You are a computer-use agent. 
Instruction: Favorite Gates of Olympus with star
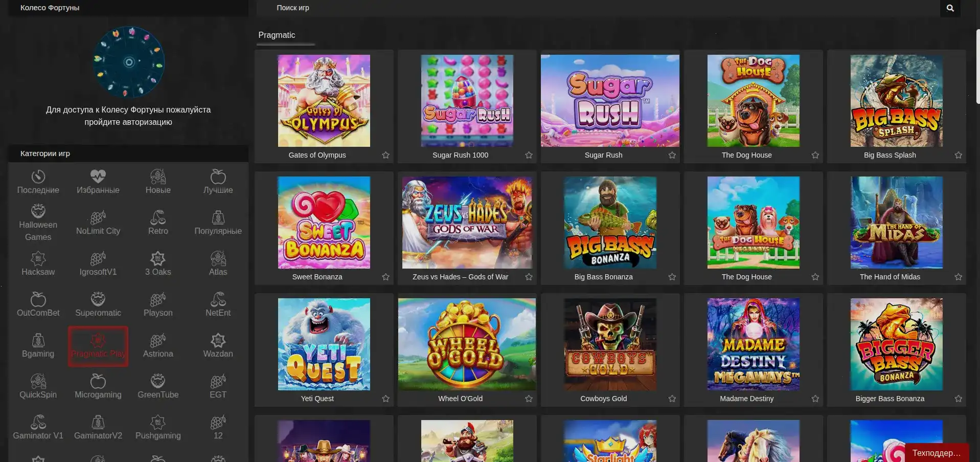point(385,155)
